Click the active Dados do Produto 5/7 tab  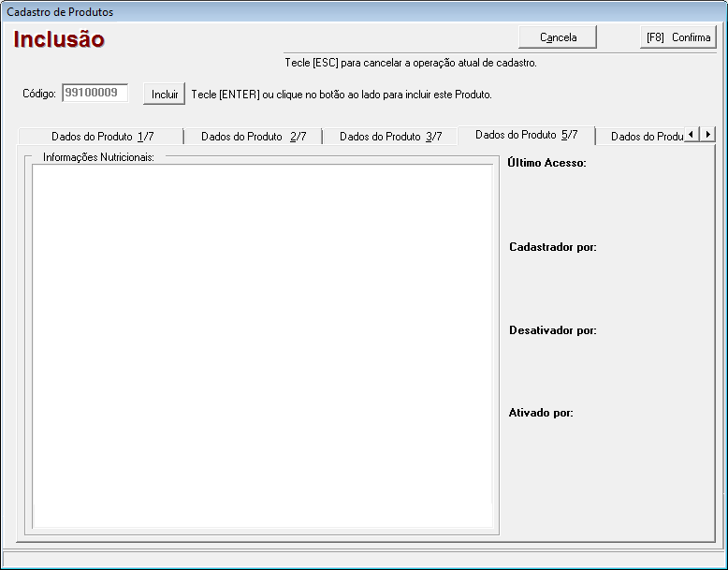[x=526, y=135]
